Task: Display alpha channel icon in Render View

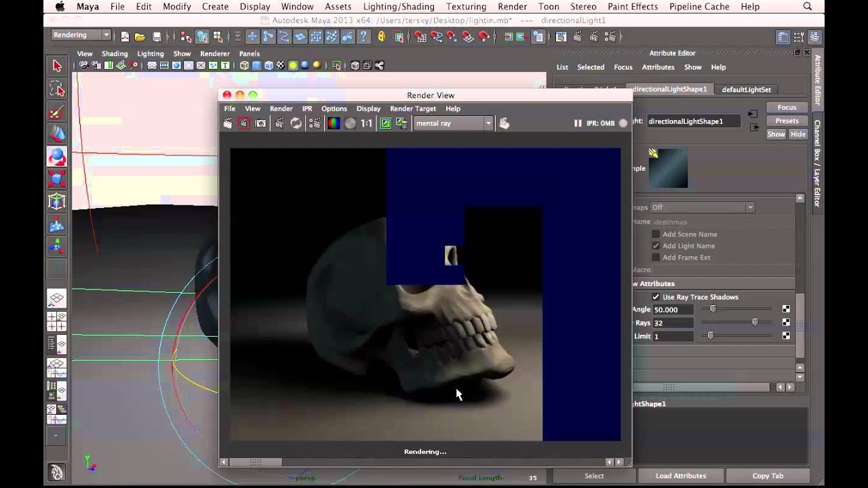Action: [x=350, y=123]
